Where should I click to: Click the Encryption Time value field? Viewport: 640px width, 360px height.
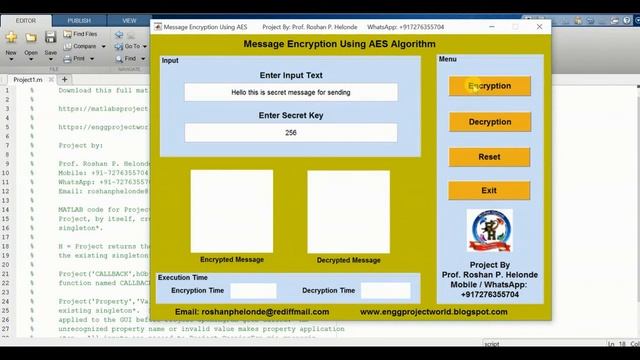[253, 291]
